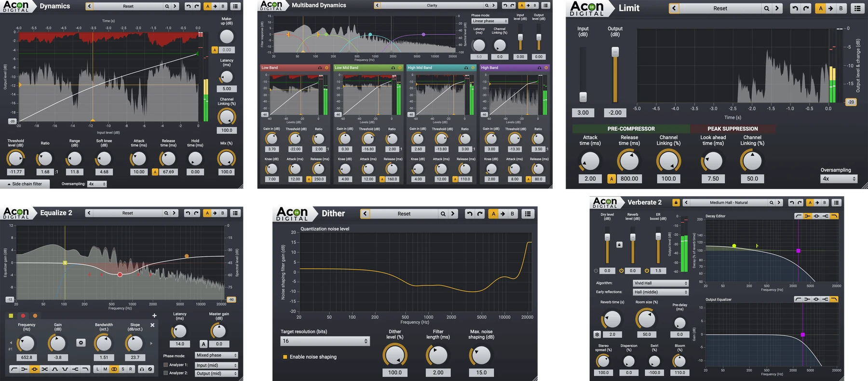Screen dimensions: 868x381
Task: Solo the Low Band with headphones icon
Action: tap(320, 68)
